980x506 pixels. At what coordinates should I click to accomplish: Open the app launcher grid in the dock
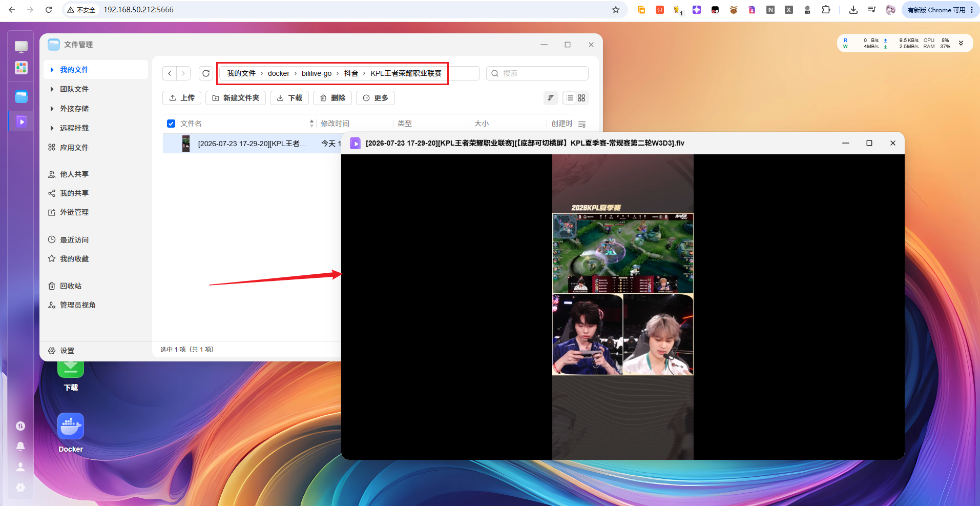pos(21,68)
